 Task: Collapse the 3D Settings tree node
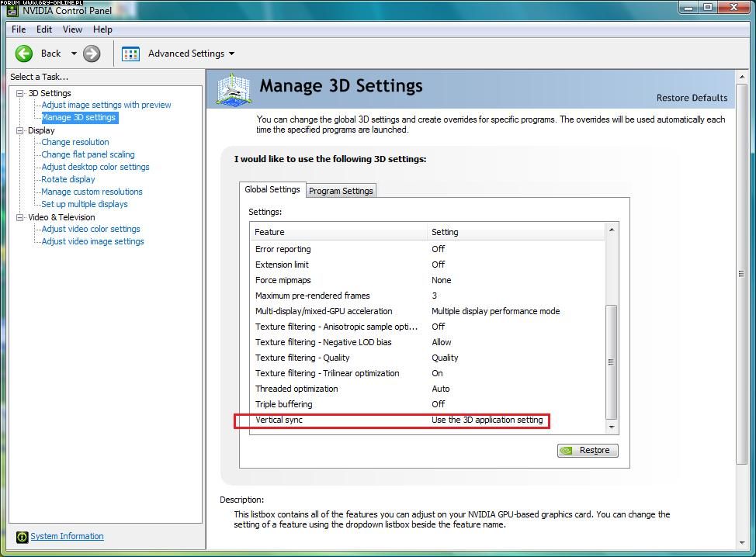click(19, 93)
